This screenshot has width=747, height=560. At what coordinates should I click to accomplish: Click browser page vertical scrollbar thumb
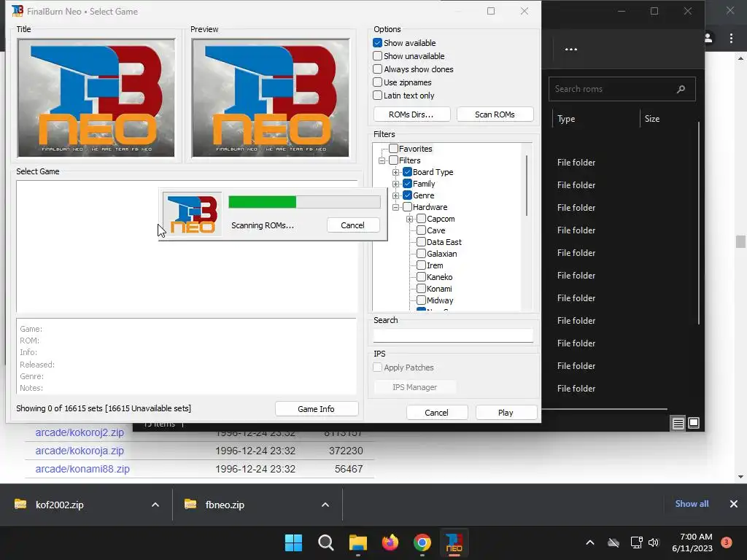point(740,241)
